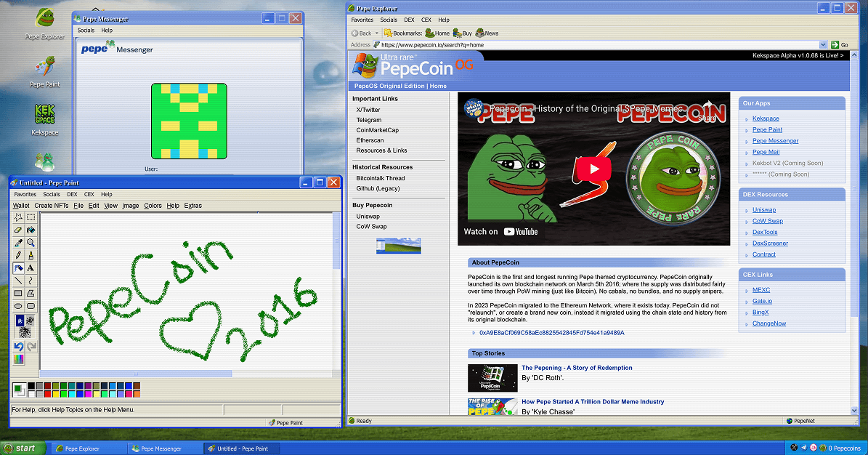
Task: Select the Free-Form Select tool in Pepe Paint
Action: 18,217
